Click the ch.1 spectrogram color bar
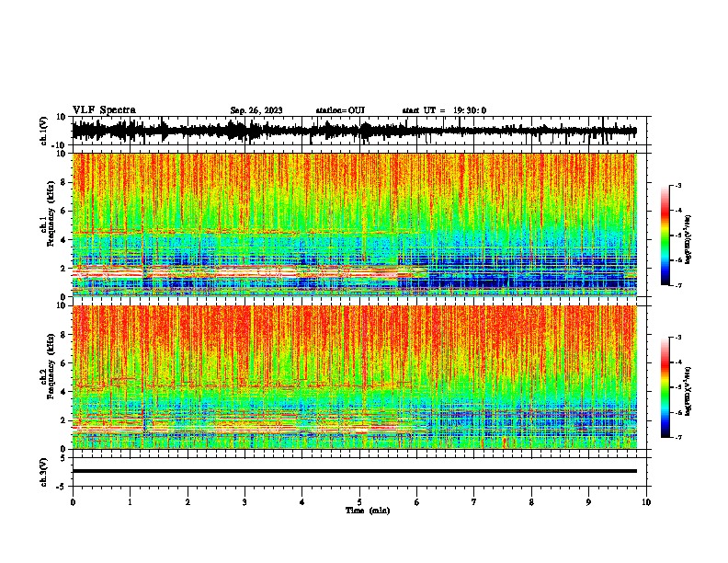 tap(665, 236)
